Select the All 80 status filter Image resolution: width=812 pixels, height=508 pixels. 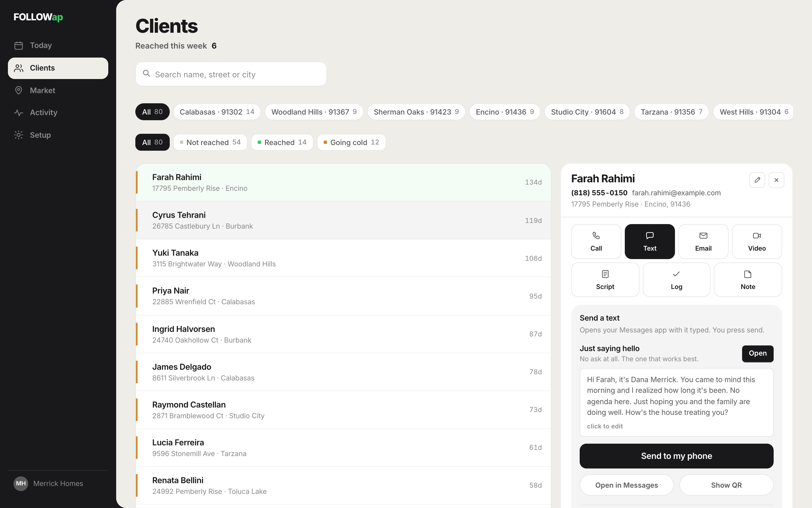(152, 143)
